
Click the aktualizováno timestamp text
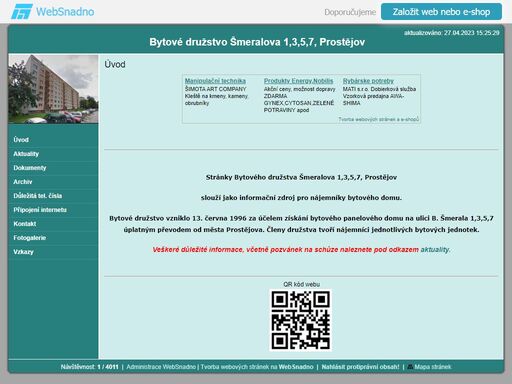pyautogui.click(x=452, y=33)
